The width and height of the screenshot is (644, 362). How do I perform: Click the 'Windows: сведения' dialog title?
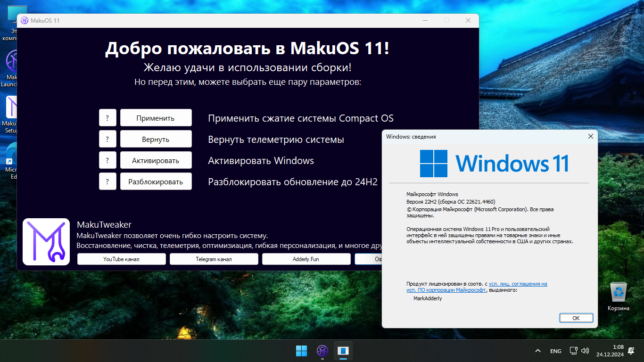point(411,137)
